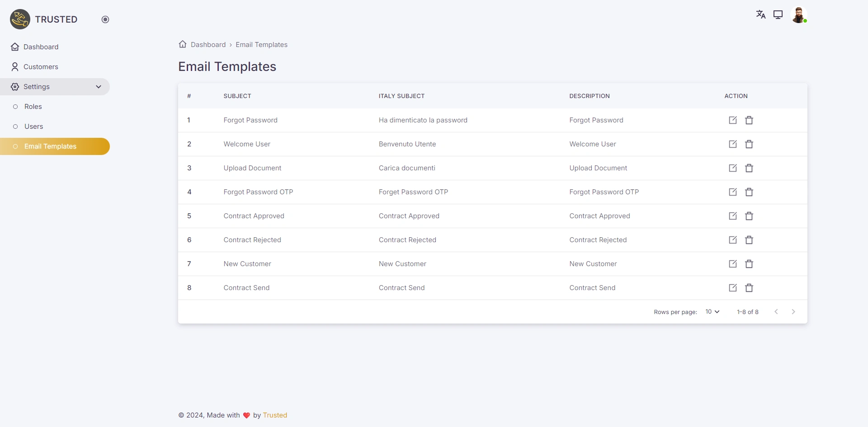Image resolution: width=868 pixels, height=427 pixels.
Task: Click the Trusted footer link
Action: [275, 415]
